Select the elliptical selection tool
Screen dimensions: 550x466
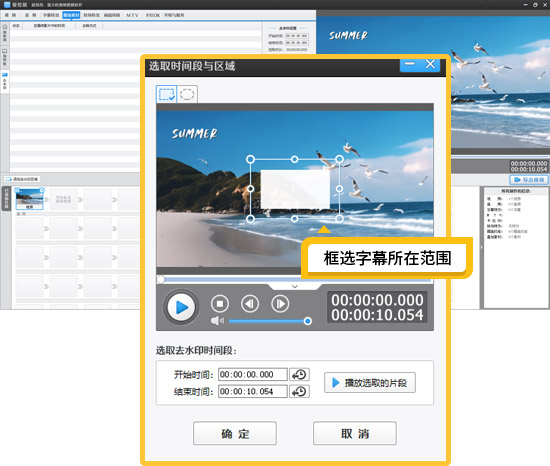click(x=187, y=94)
